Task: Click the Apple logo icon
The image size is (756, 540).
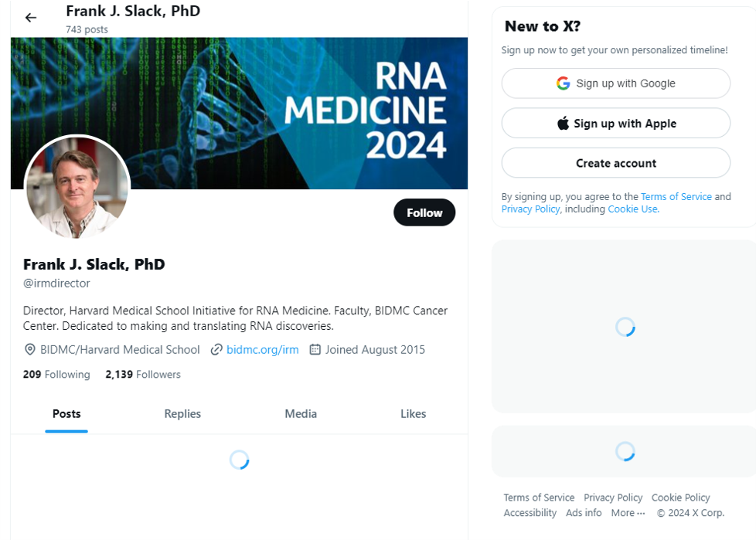Action: coord(563,124)
